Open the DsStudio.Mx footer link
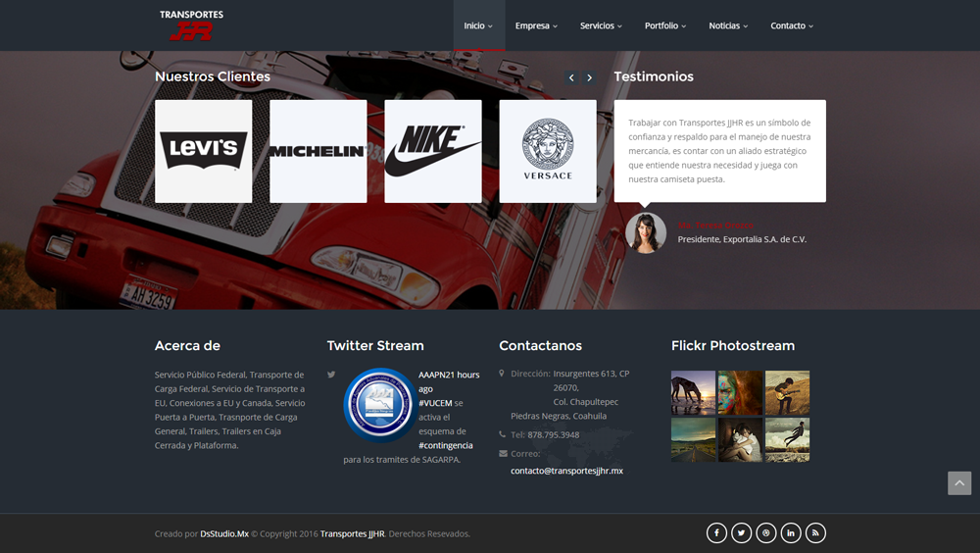This screenshot has width=980, height=553. [x=224, y=533]
